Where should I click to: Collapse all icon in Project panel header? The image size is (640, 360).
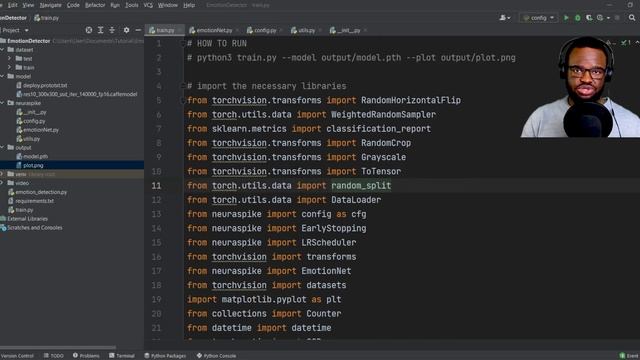click(x=112, y=30)
